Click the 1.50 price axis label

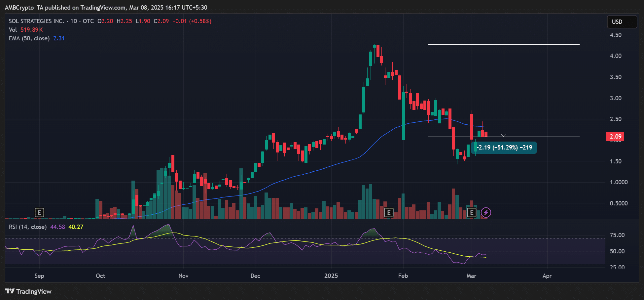[x=616, y=161]
